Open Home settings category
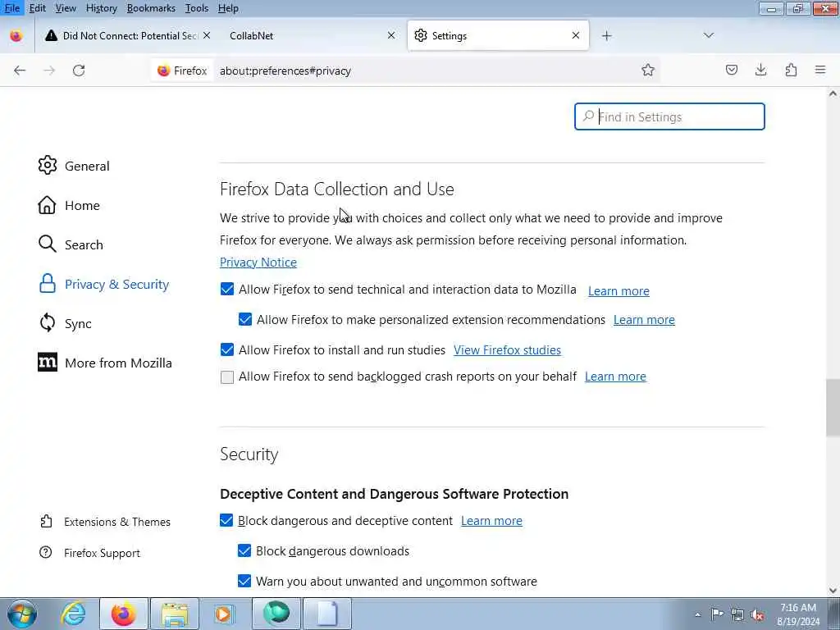 69,205
